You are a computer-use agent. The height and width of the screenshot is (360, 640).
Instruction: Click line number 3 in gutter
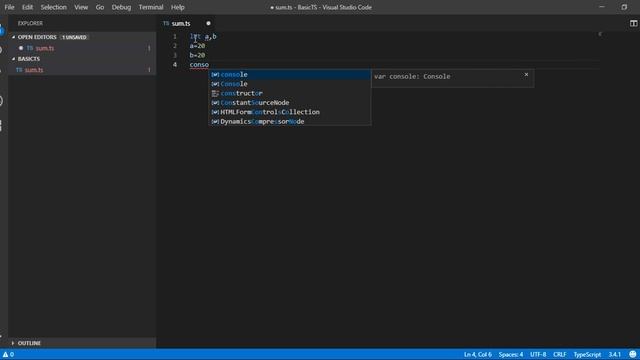coord(175,56)
